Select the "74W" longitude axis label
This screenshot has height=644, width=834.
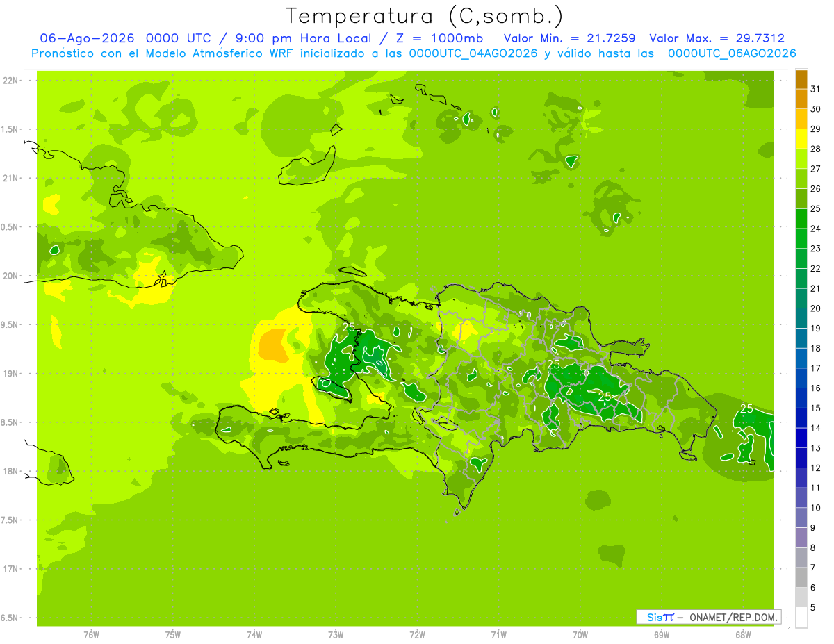coord(254,635)
